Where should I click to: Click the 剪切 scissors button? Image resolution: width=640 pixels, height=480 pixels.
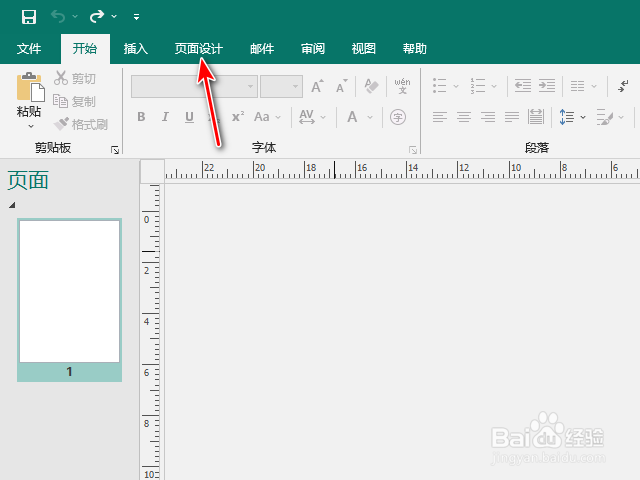point(75,78)
